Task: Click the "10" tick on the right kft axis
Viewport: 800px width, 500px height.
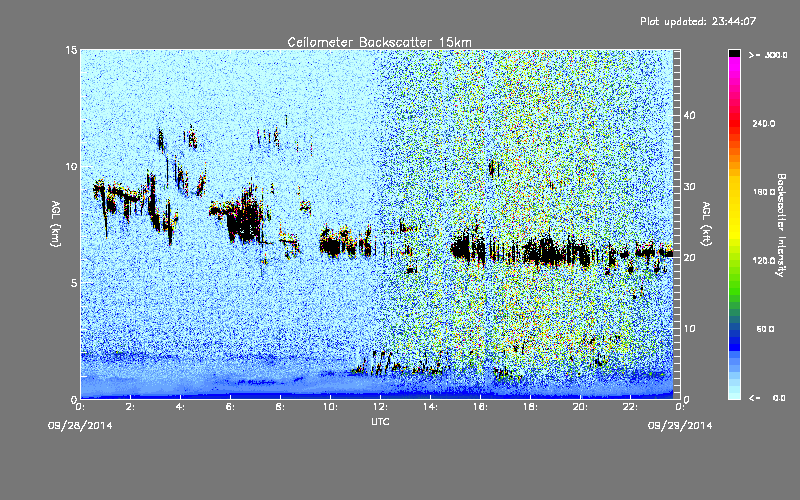Action: point(689,329)
